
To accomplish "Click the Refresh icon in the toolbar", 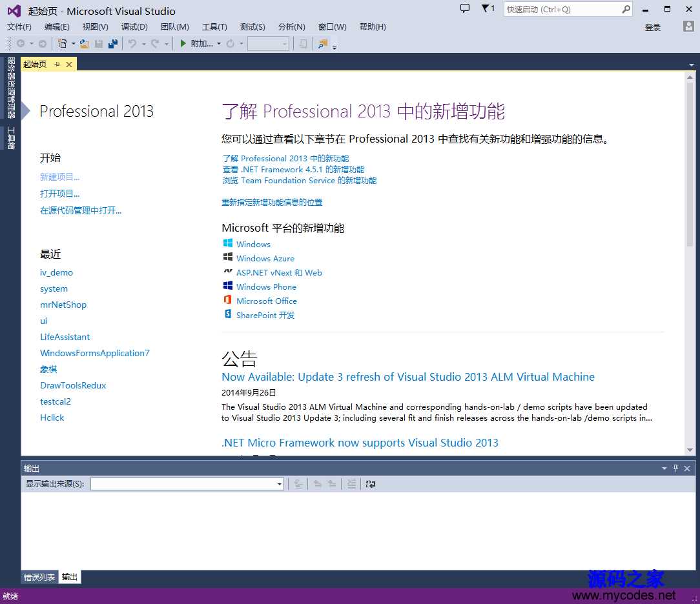I will click(231, 44).
